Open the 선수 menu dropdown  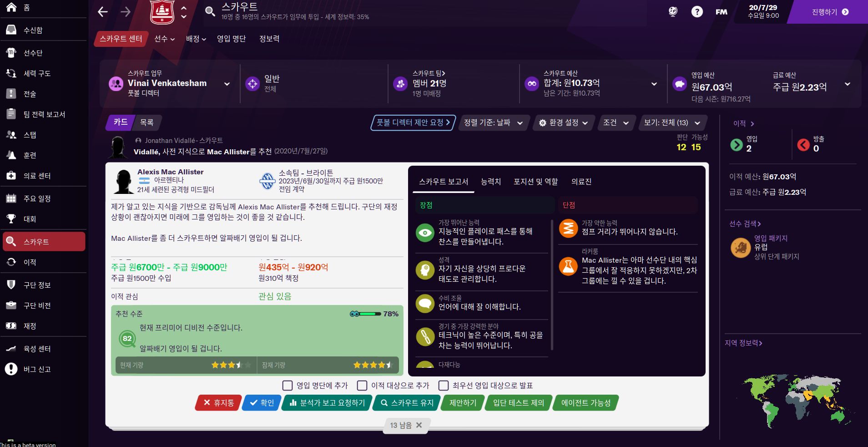pyautogui.click(x=164, y=39)
